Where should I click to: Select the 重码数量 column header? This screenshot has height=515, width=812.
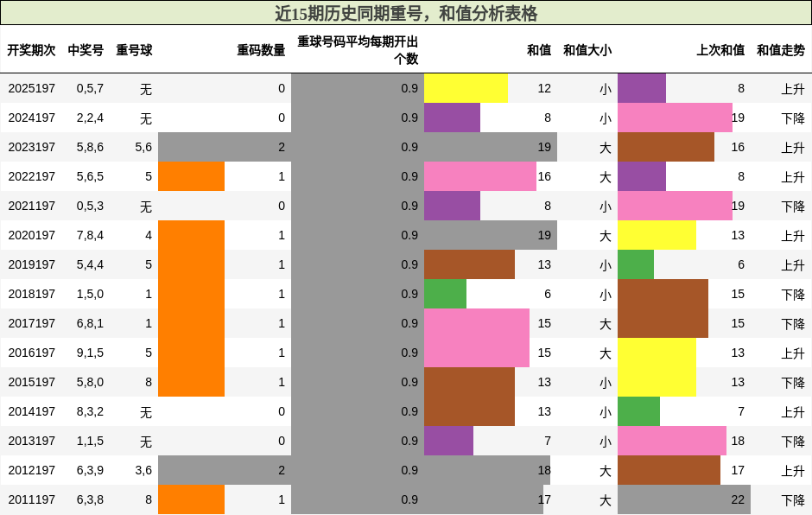(261, 50)
